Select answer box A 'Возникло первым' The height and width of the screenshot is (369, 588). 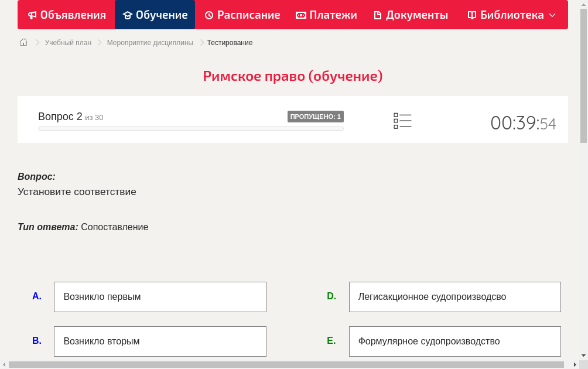point(160,296)
